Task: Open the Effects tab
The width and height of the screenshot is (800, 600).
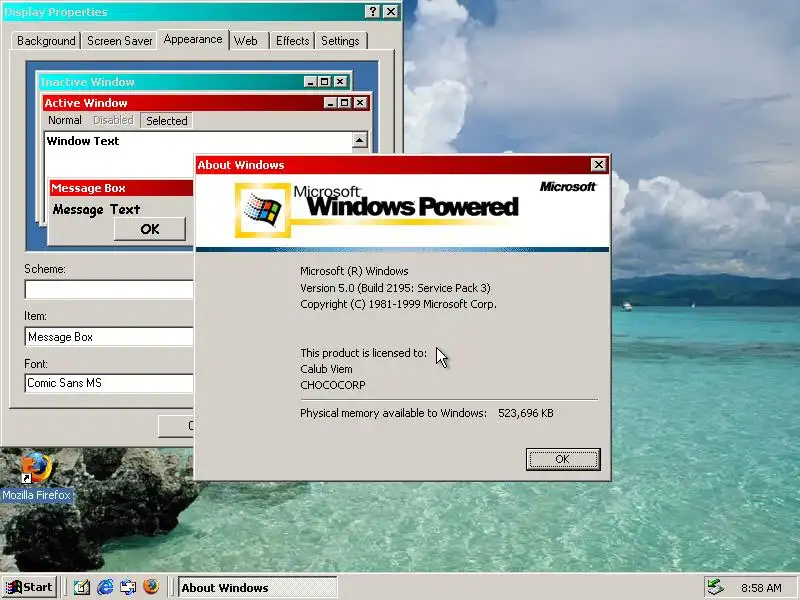Action: click(292, 41)
